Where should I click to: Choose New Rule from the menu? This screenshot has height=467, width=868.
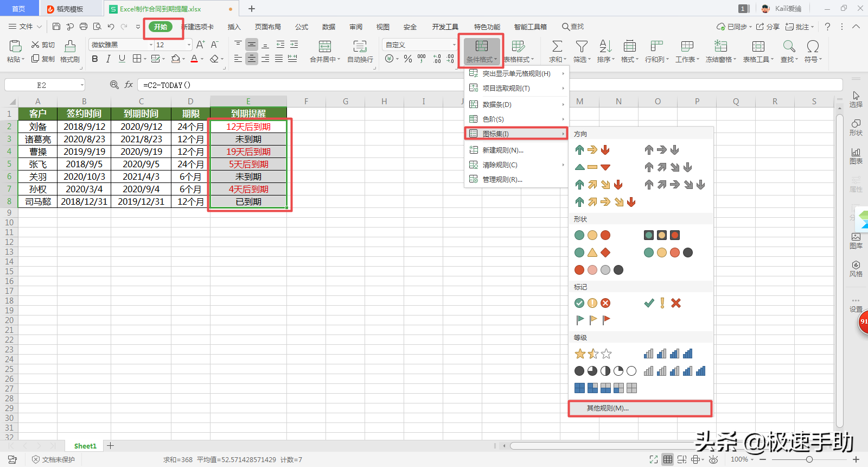[516, 150]
